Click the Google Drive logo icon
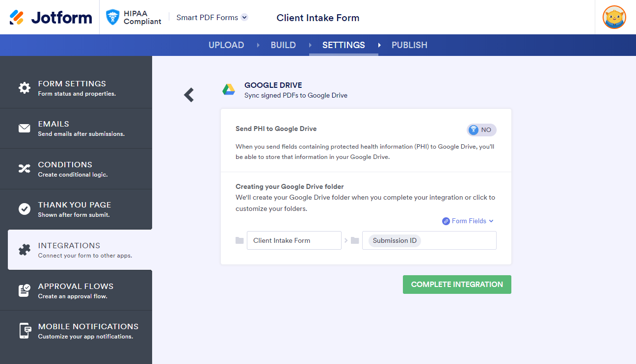The image size is (636, 364). click(229, 90)
